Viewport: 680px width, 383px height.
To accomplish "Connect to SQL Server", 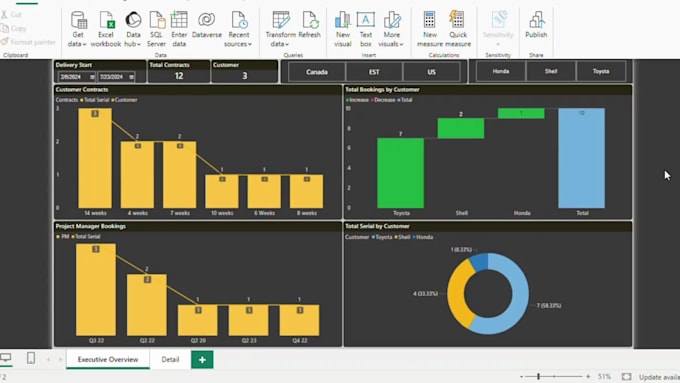I will click(156, 29).
